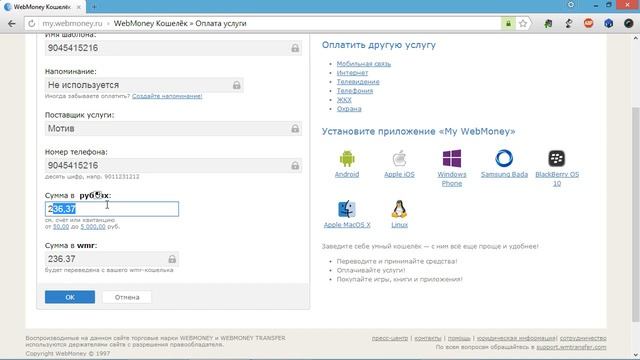Click the red round extension icon

[x=588, y=23]
